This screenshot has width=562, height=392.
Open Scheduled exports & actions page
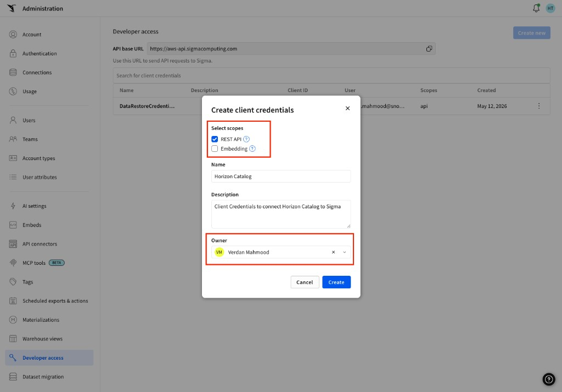55,300
